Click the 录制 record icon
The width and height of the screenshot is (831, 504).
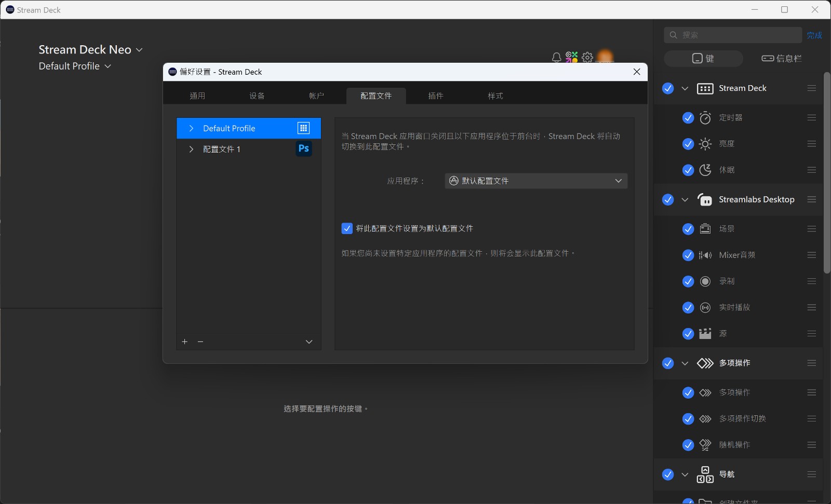[705, 281]
